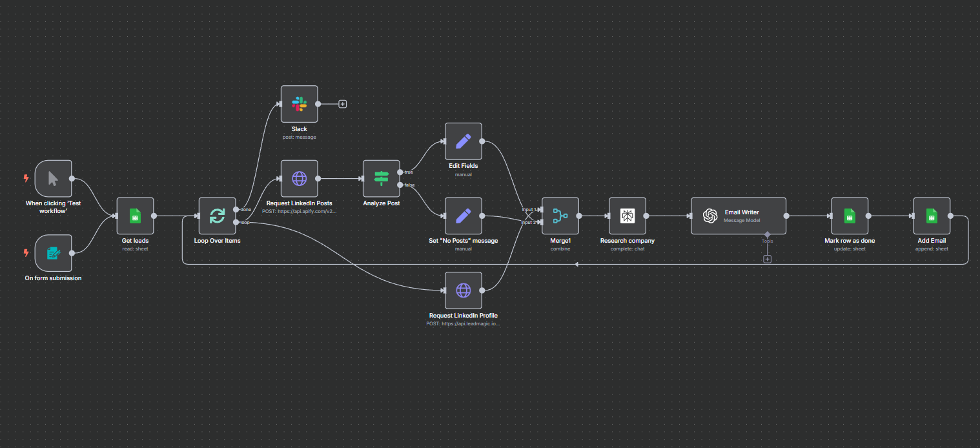Click the Input 2 connector on Merge1
Screen dimensions: 980x448
(x=540, y=222)
